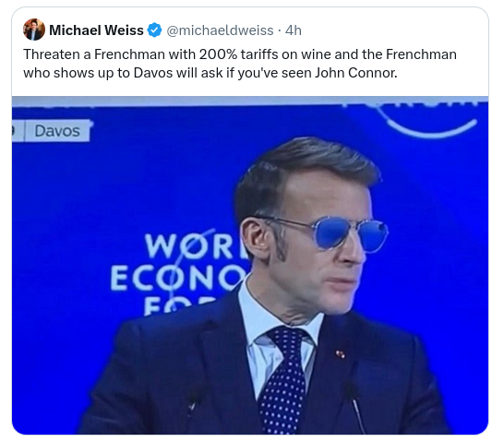
Task: Click the polka dot tie
Action: (282, 379)
